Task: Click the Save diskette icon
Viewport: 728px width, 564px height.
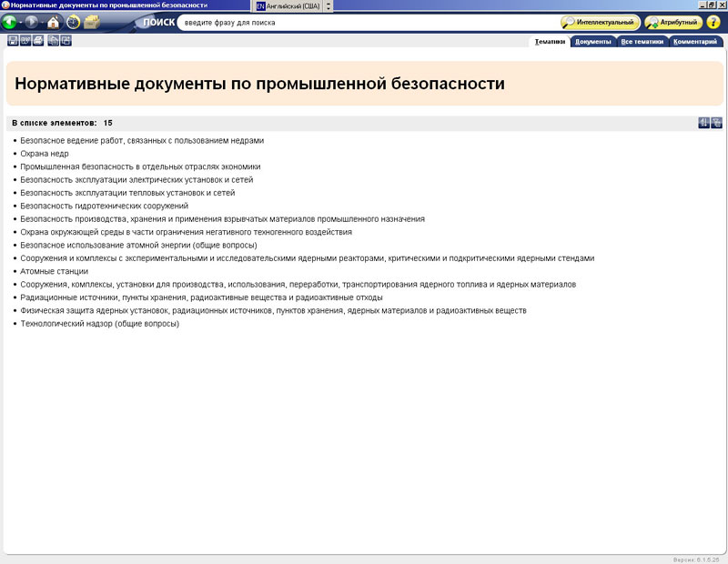Action: (x=13, y=41)
